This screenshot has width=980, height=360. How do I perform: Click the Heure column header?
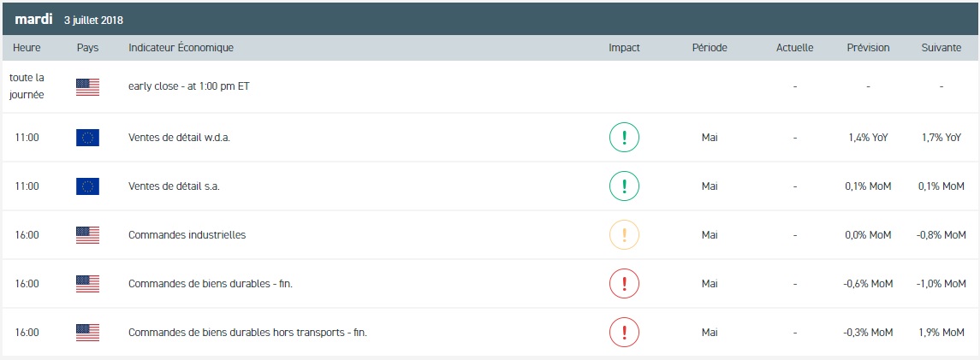(x=27, y=48)
